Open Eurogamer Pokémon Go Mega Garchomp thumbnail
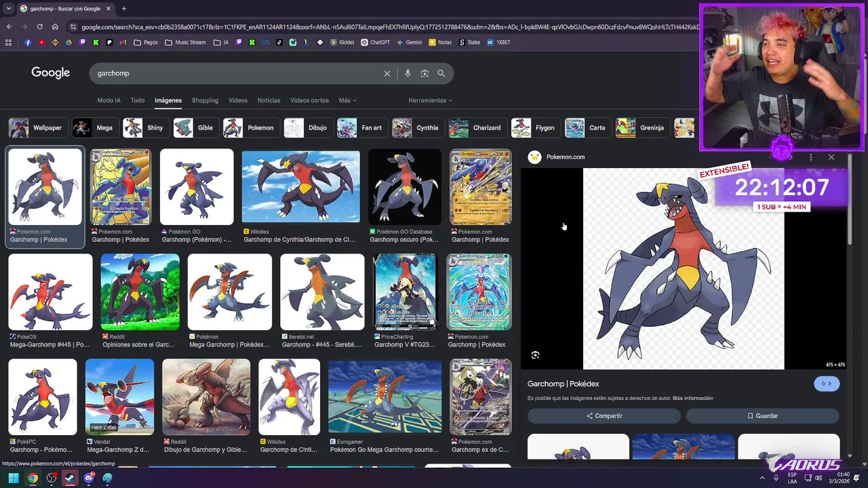The height and width of the screenshot is (488, 868). click(x=384, y=397)
